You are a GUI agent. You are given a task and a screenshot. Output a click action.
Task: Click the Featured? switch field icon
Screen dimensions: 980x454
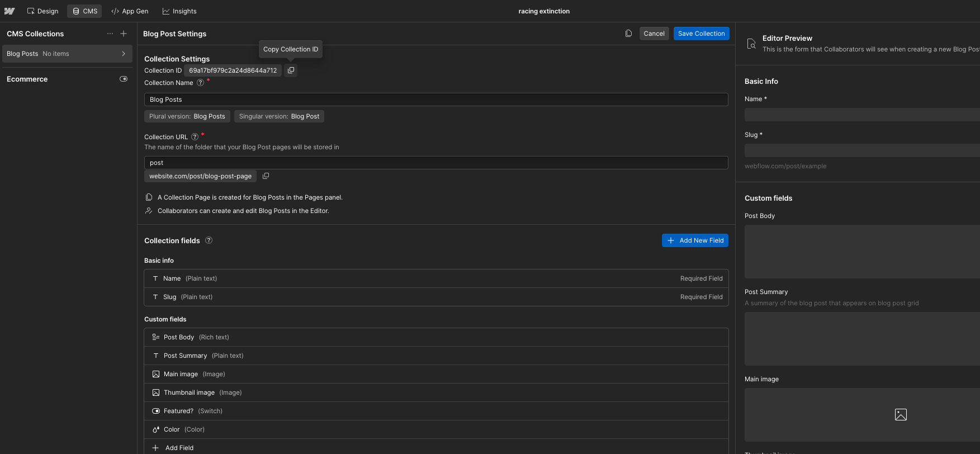pyautogui.click(x=156, y=411)
